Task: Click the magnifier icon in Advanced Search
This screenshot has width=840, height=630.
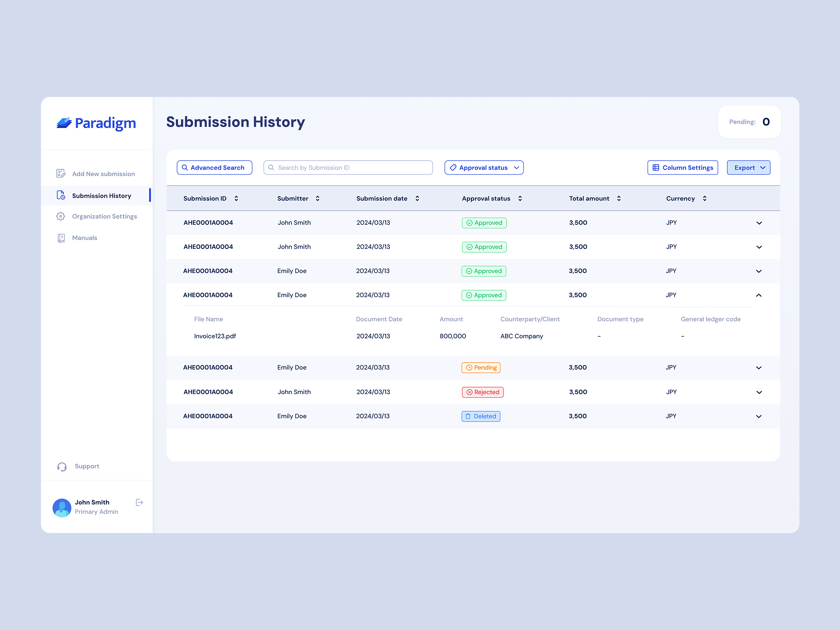Action: pyautogui.click(x=185, y=167)
